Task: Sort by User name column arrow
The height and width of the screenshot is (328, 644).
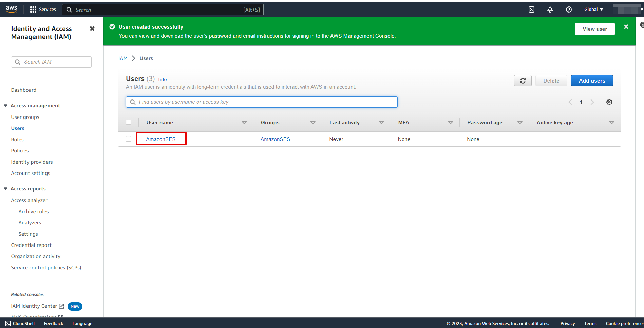Action: coord(244,123)
